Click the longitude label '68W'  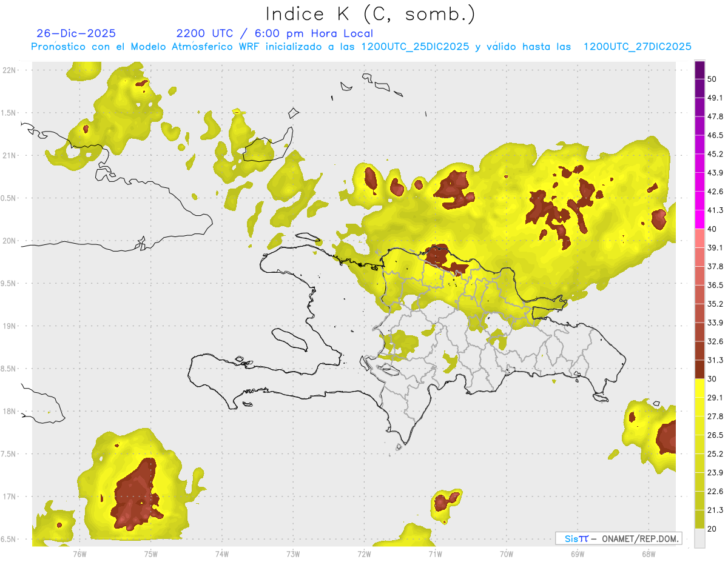coord(649,554)
